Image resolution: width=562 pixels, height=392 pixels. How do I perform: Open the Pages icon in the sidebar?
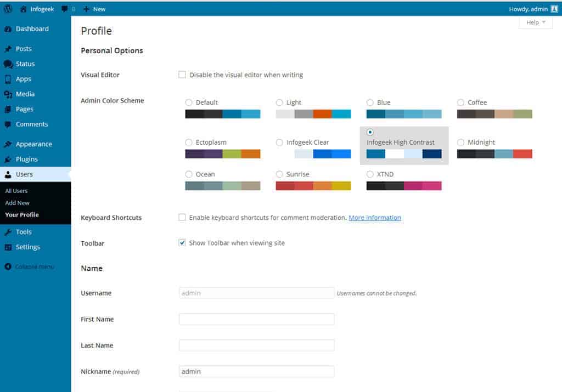point(8,109)
